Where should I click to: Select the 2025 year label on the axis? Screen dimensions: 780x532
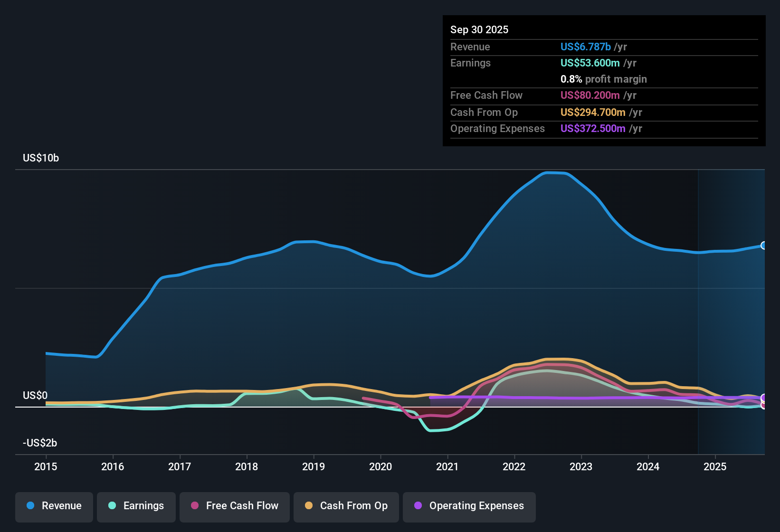pyautogui.click(x=715, y=467)
